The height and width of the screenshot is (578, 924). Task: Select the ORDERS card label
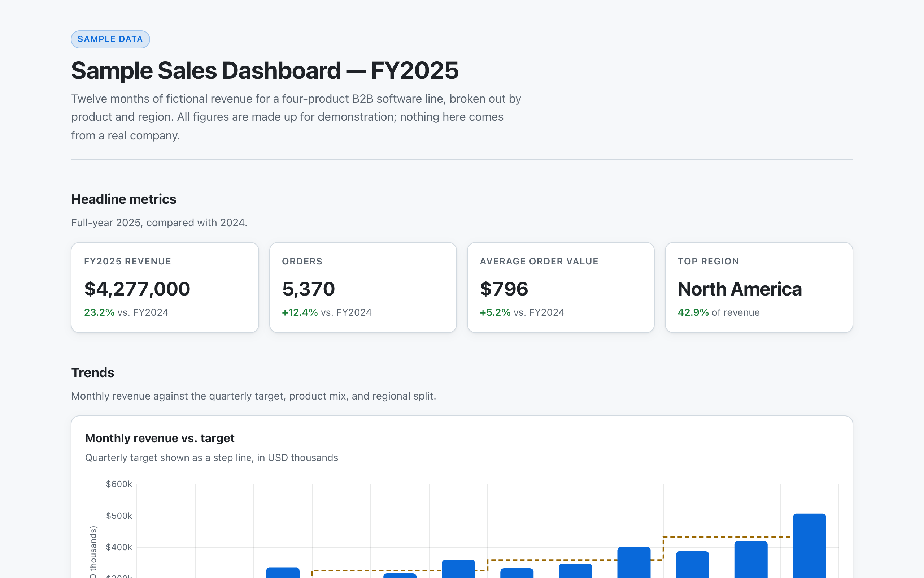[x=302, y=261]
